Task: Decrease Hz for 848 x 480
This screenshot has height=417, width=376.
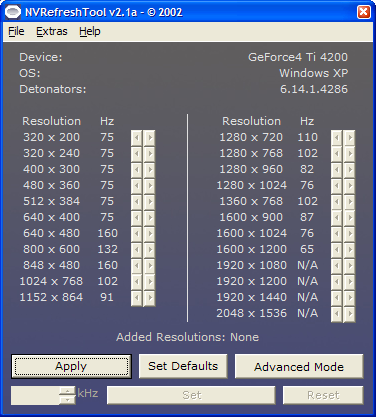Action: [137, 266]
